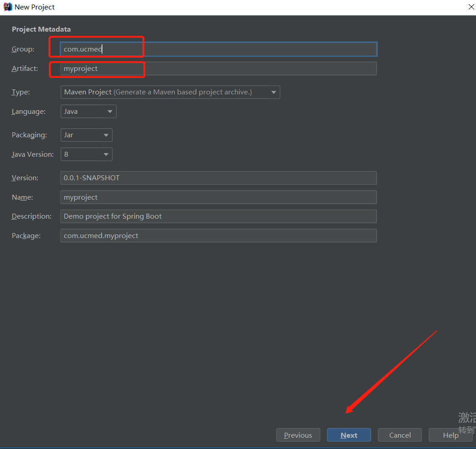Open the Java Version dropdown
The image size is (476, 449).
point(87,154)
